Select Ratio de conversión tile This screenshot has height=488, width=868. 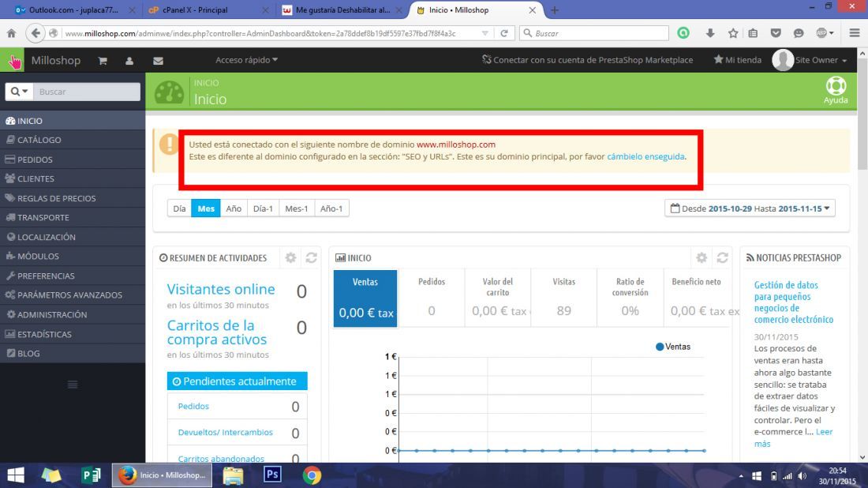(x=630, y=298)
